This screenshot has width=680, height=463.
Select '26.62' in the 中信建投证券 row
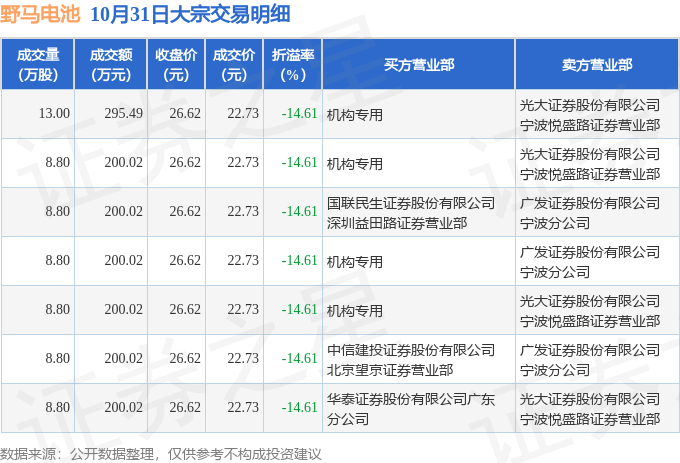click(185, 359)
